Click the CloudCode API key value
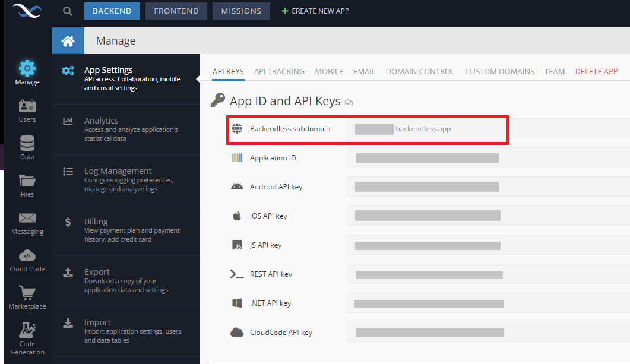The width and height of the screenshot is (630, 364). [x=489, y=333]
